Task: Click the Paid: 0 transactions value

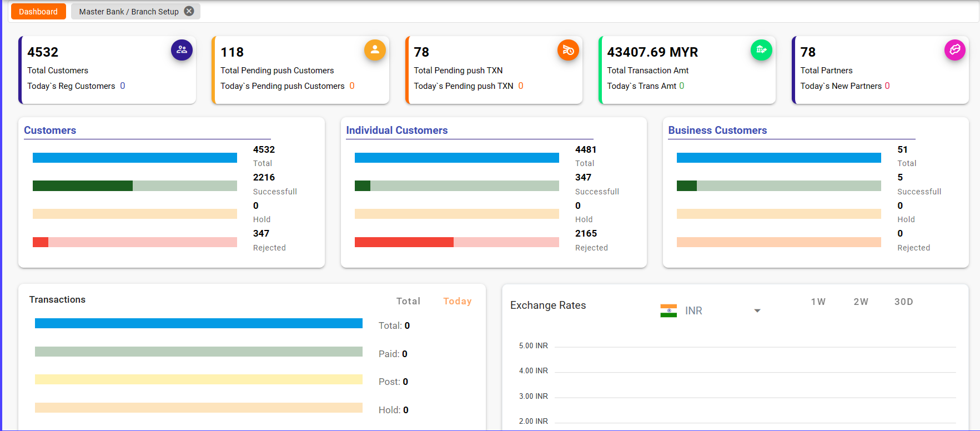Action: coord(393,354)
